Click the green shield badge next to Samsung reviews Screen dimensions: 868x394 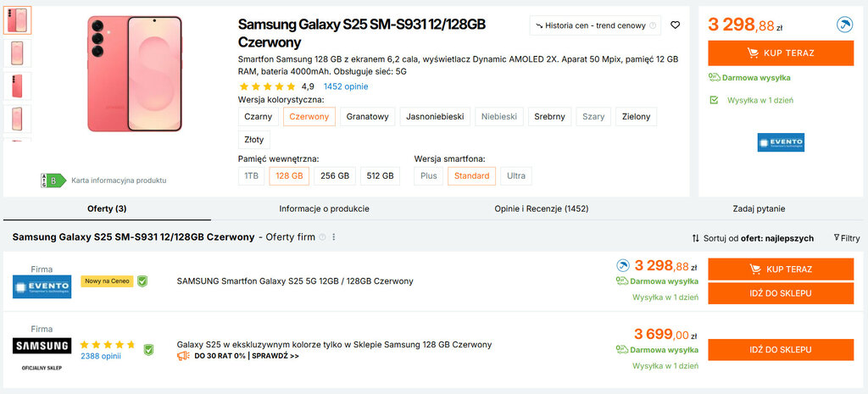point(148,349)
